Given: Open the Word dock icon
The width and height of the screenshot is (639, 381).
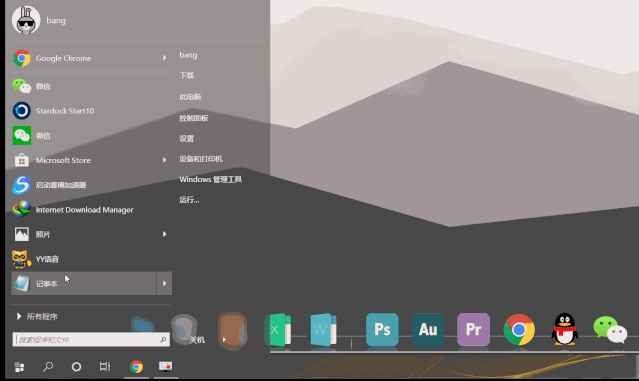Looking at the screenshot, I should (323, 329).
